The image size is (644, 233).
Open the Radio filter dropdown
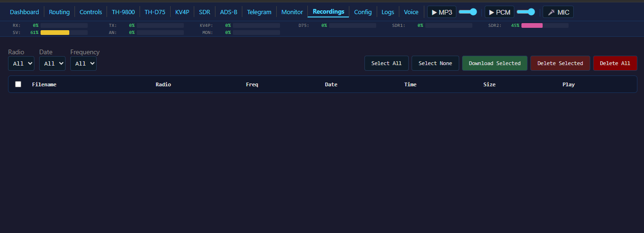tap(21, 63)
